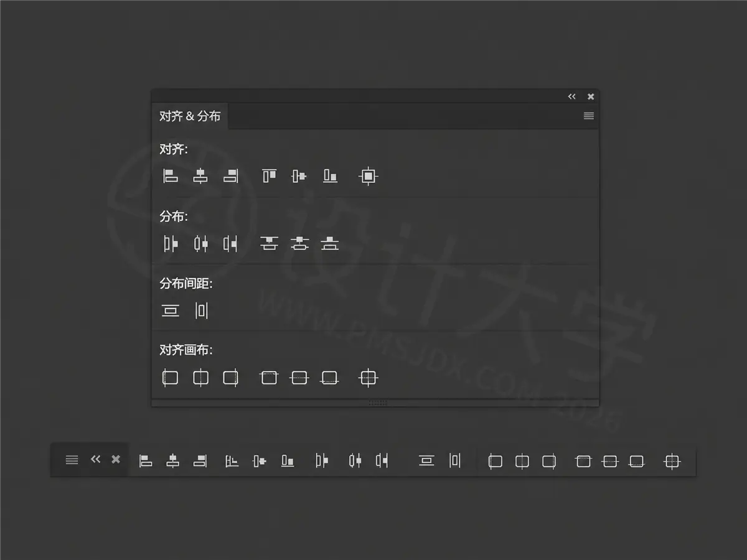The image size is (747, 560).
Task: Align to canvas bottom under 对齐画布 in panel
Action: (x=330, y=378)
